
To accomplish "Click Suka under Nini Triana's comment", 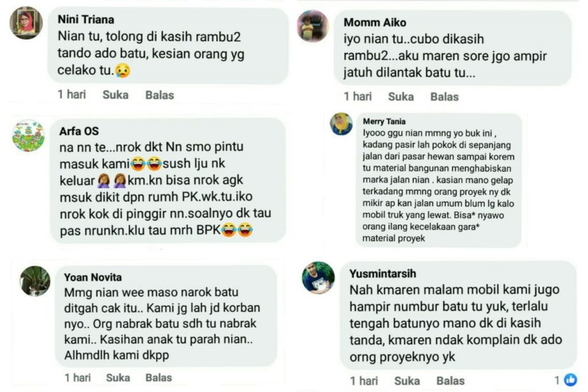I will click(x=115, y=95).
